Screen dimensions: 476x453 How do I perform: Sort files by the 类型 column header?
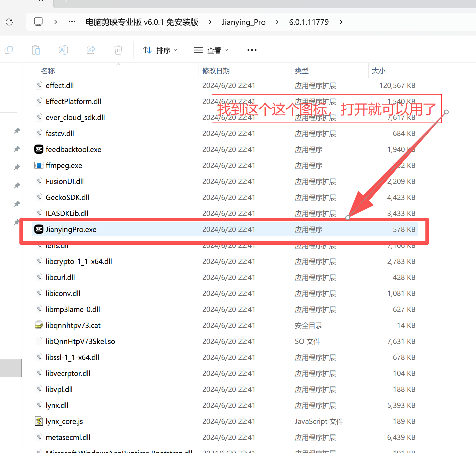tap(302, 71)
